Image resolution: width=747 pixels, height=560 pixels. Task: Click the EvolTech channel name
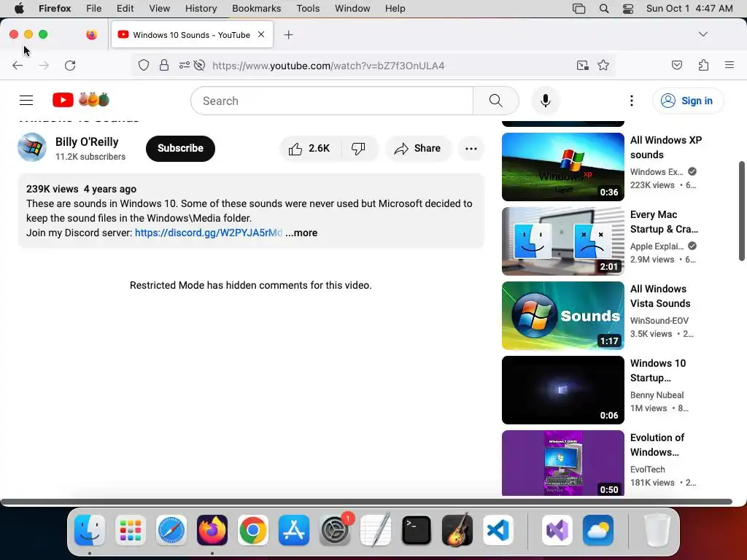tap(647, 469)
